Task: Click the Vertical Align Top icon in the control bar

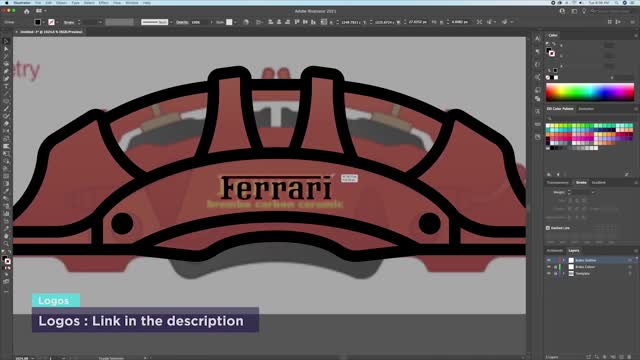Action: [x=297, y=22]
